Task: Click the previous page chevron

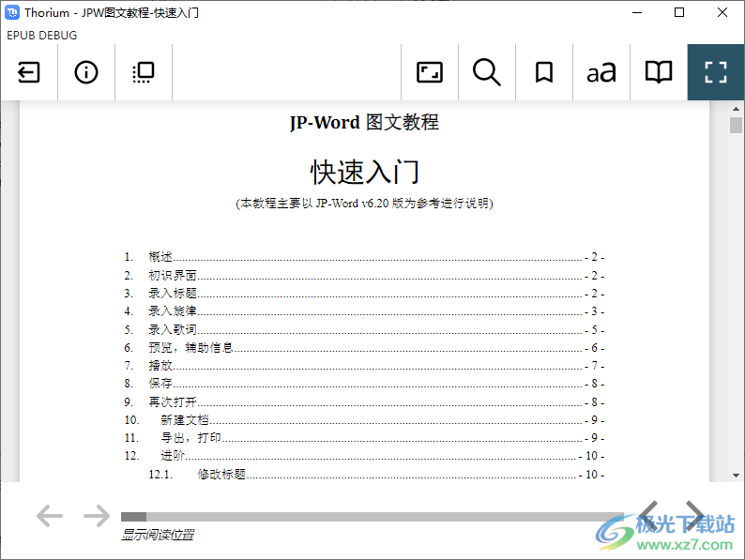Action: pyautogui.click(x=649, y=515)
